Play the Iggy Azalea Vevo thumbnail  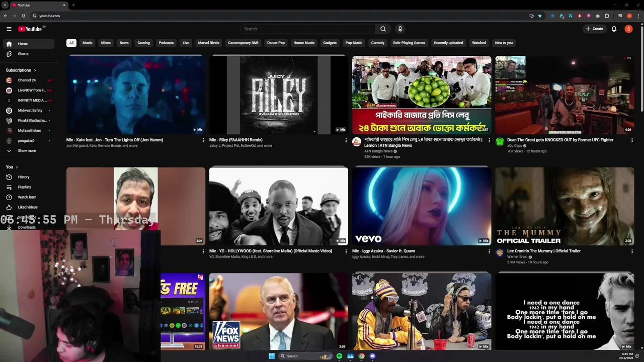[422, 206]
